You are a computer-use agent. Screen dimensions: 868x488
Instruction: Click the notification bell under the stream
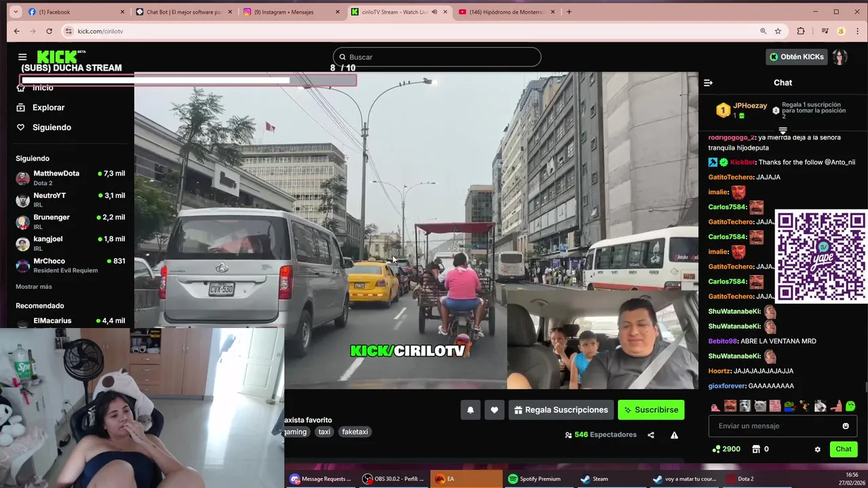(x=470, y=410)
